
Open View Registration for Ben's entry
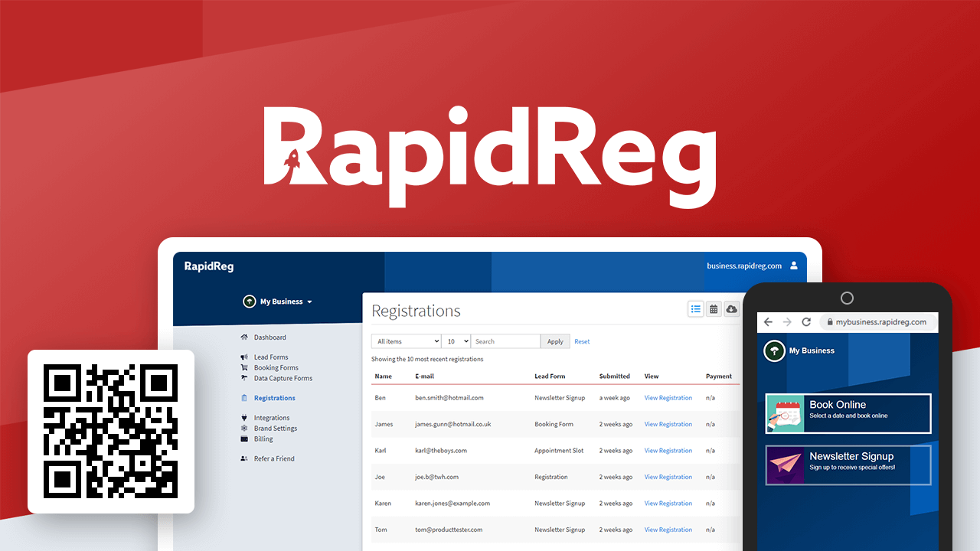(668, 397)
